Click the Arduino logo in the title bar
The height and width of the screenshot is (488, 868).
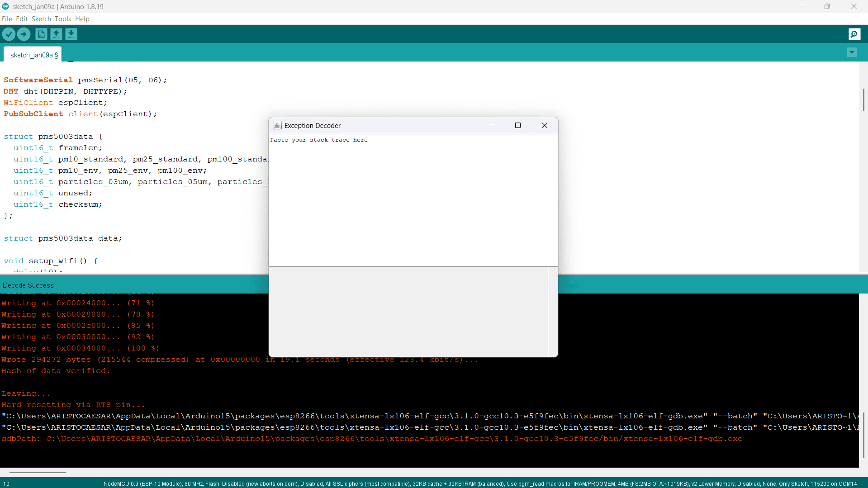[x=5, y=6]
